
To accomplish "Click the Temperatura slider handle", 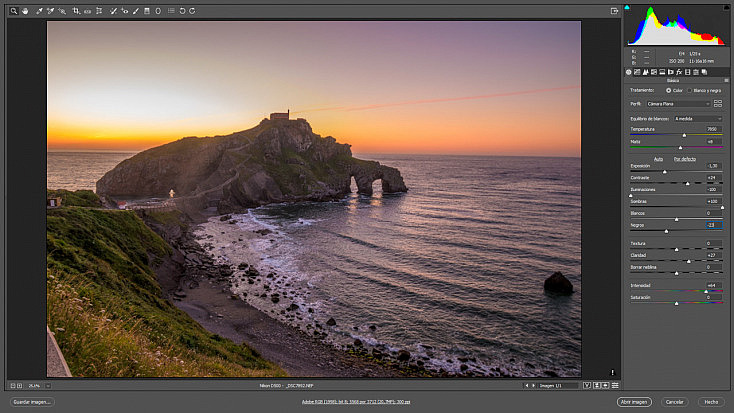I will 684,135.
